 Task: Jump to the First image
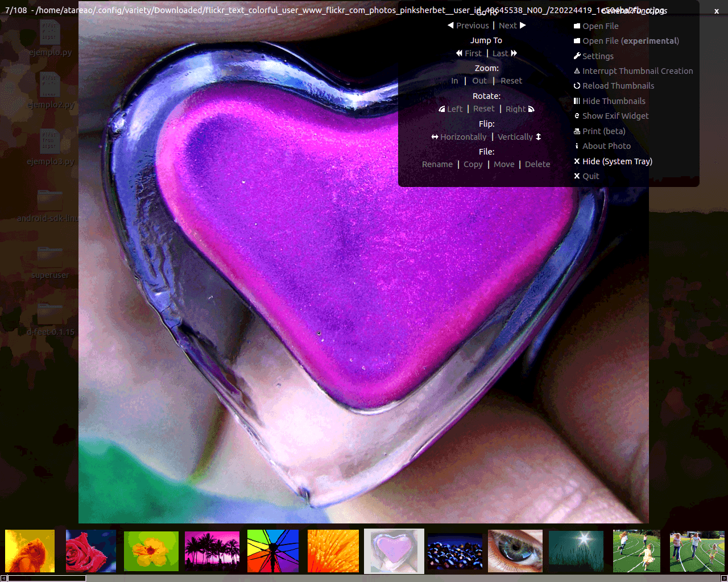tap(469, 53)
